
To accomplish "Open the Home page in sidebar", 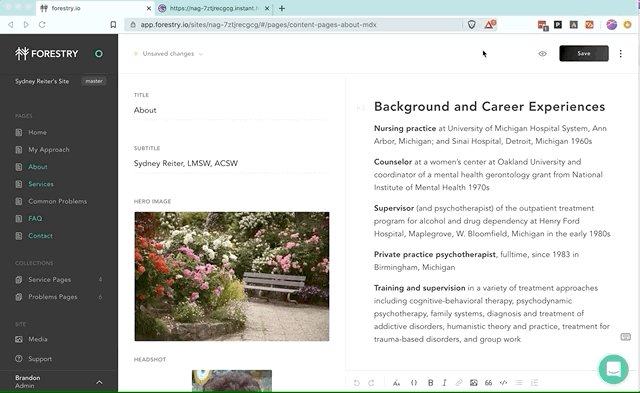I will [x=37, y=132].
